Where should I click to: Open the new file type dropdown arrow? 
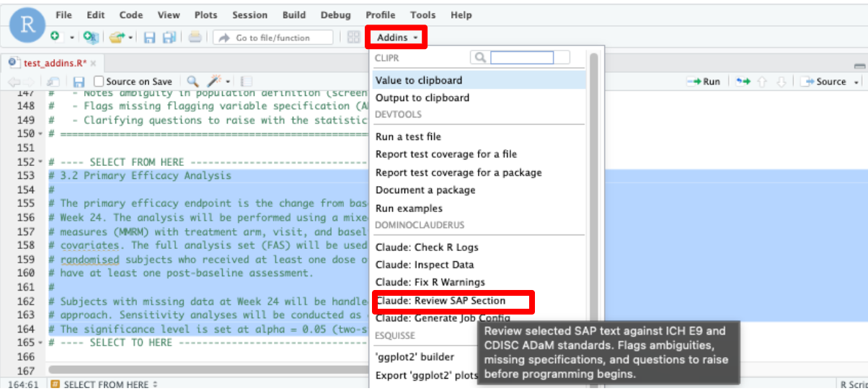point(72,38)
